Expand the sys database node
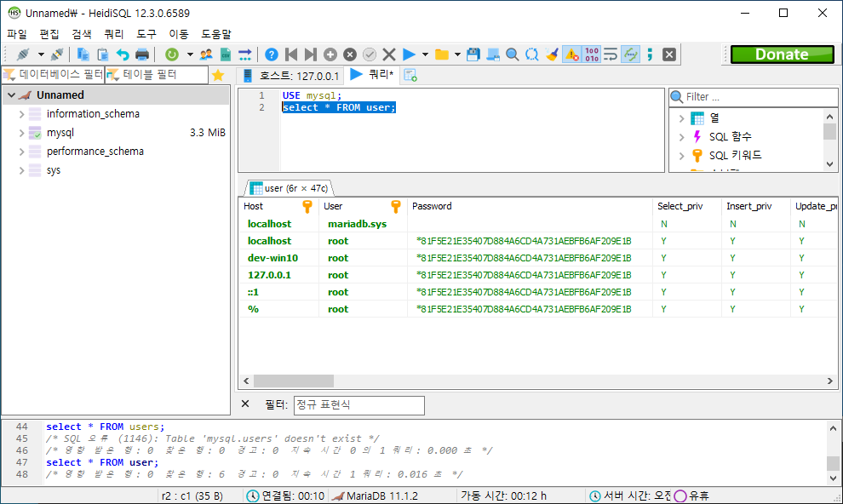 point(21,170)
